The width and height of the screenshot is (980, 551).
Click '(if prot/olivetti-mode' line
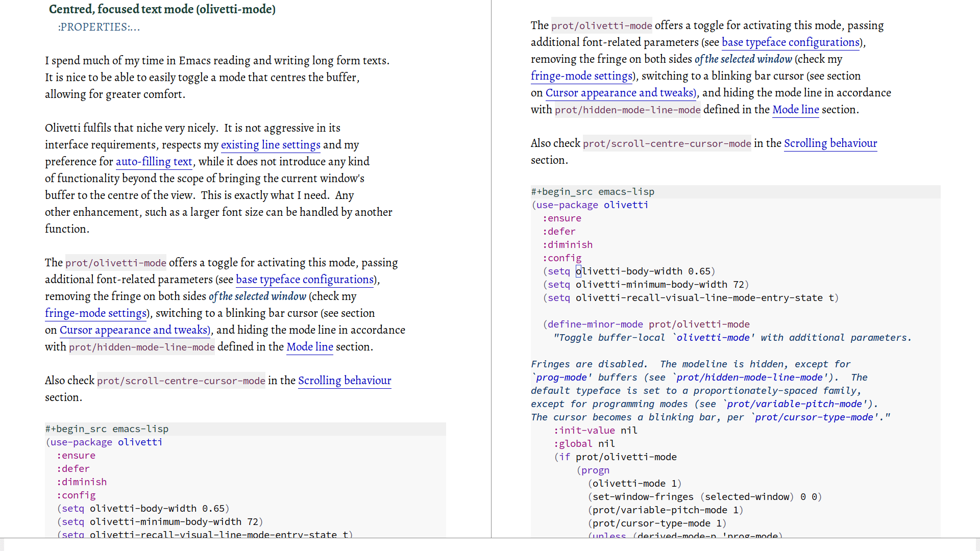point(615,457)
